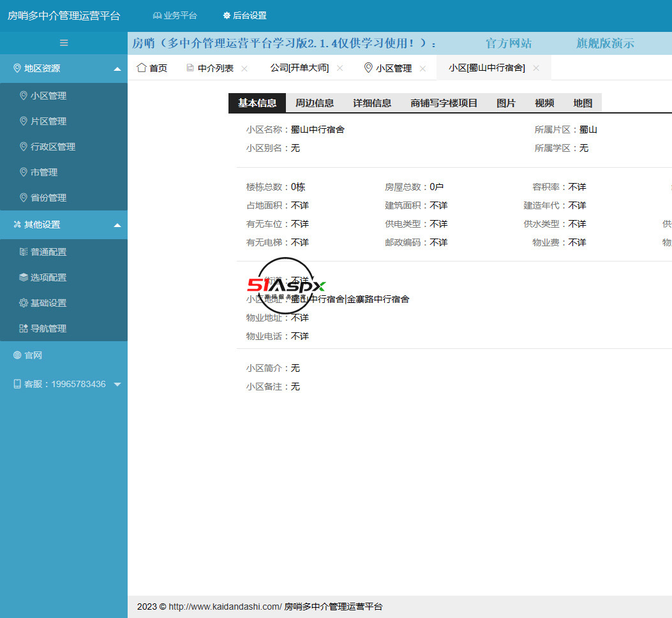672x618 pixels.
Task: Go to 后台设置 in the top bar
Action: (244, 15)
